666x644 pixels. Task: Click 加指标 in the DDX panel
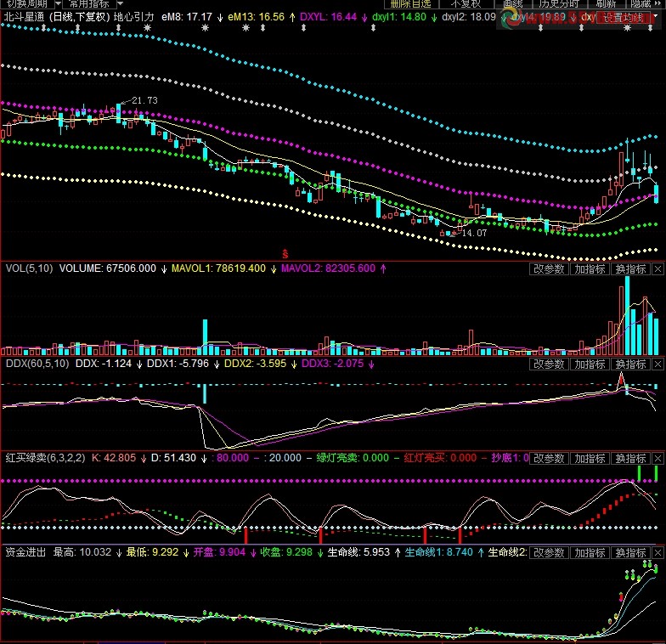(590, 364)
